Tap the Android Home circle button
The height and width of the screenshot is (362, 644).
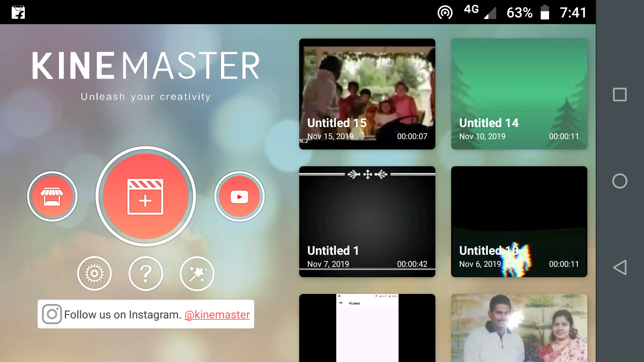point(620,181)
